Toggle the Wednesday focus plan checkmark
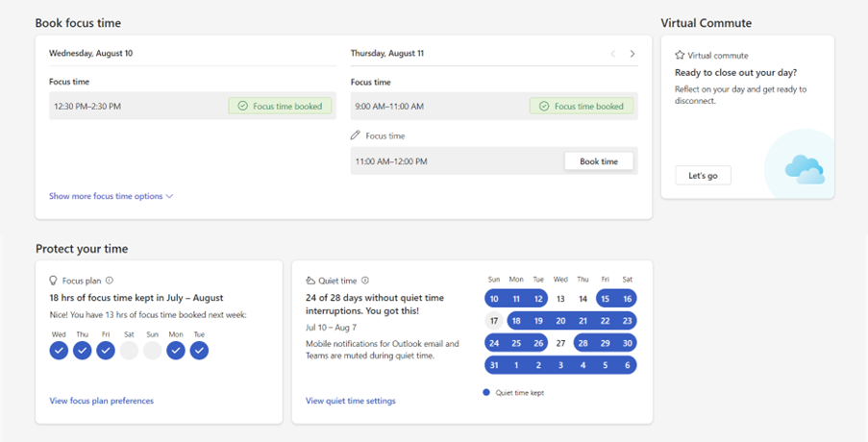 pyautogui.click(x=59, y=351)
